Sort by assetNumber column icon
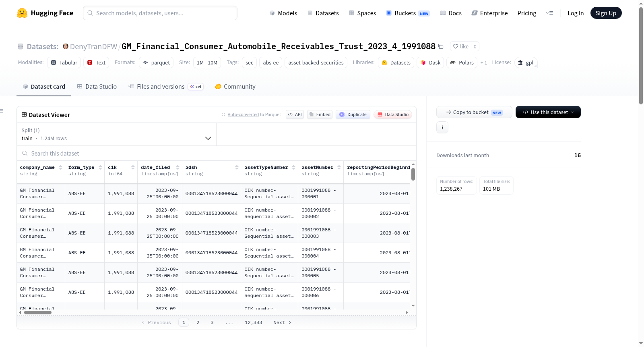Image resolution: width=644 pixels, height=347 pixels. 339,167
